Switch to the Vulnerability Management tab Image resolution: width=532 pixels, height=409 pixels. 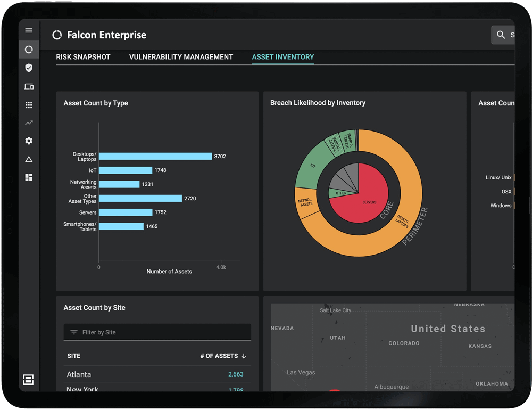(181, 57)
